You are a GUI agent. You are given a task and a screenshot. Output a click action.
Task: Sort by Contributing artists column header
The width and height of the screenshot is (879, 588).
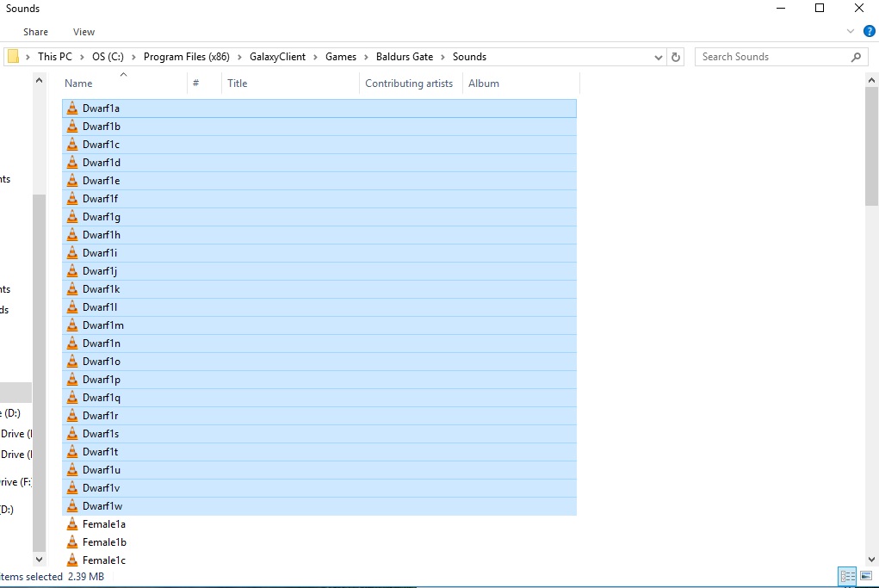coord(411,83)
